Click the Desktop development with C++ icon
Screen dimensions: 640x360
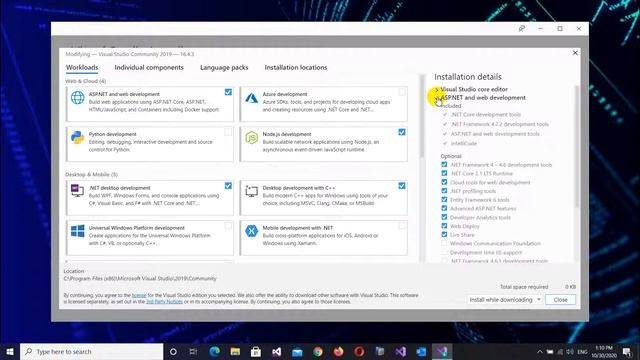pos(251,191)
